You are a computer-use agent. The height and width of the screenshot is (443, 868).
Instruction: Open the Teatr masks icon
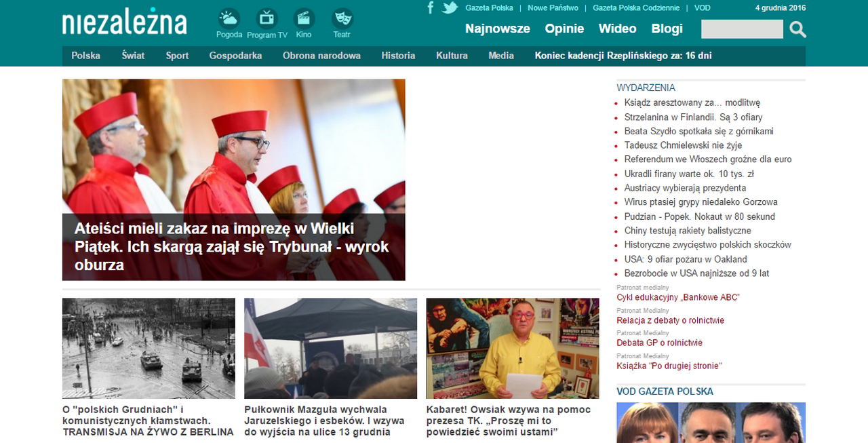(342, 19)
